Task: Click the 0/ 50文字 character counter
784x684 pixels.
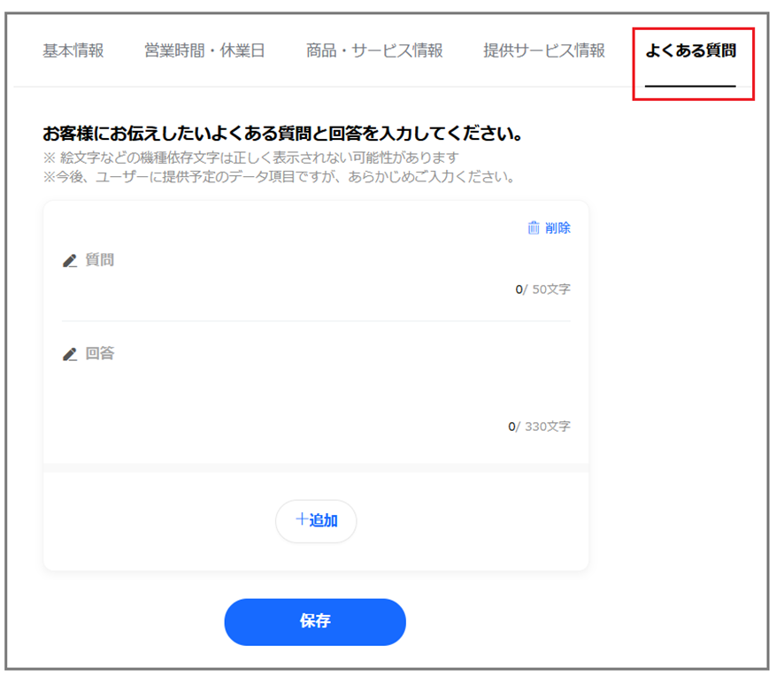Action: [x=543, y=289]
